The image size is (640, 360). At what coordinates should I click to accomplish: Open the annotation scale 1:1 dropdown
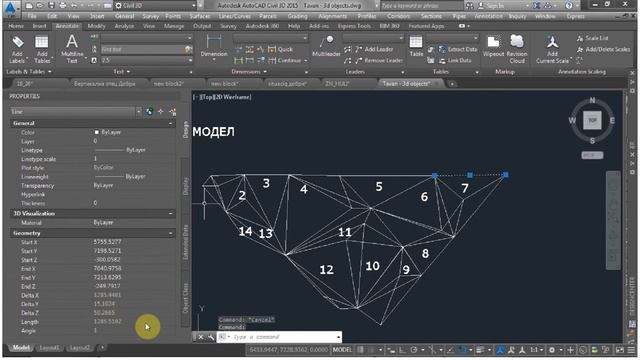tap(537, 350)
